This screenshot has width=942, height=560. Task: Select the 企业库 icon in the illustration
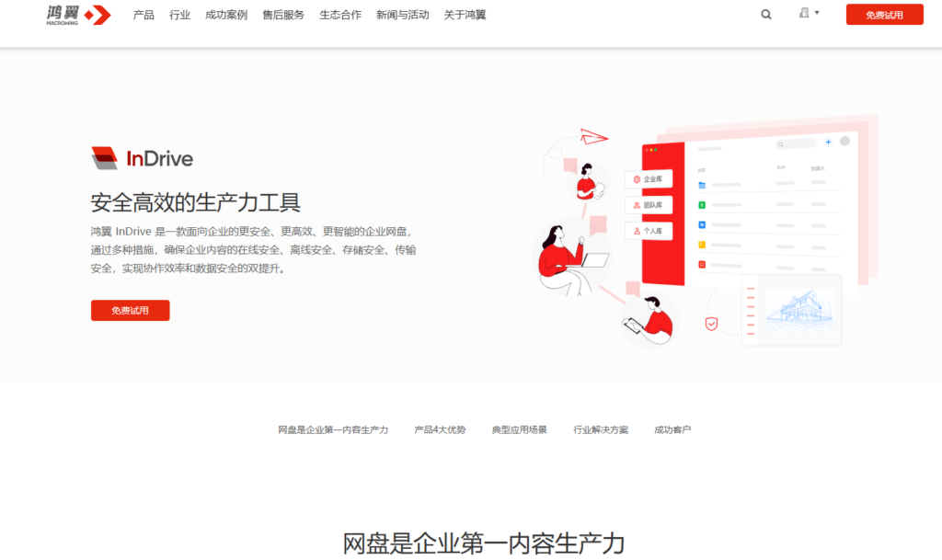(638, 179)
